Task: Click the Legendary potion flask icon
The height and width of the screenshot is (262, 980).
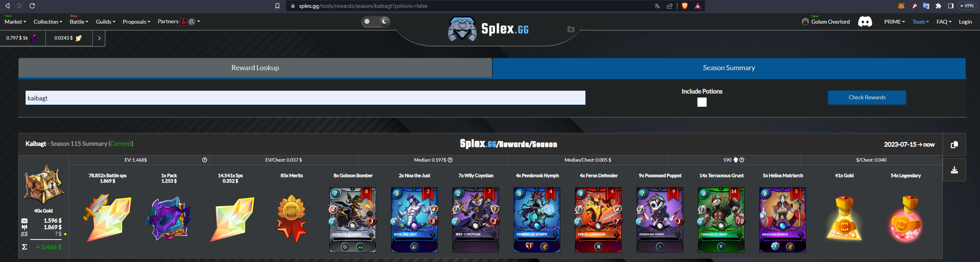Action: point(906,219)
